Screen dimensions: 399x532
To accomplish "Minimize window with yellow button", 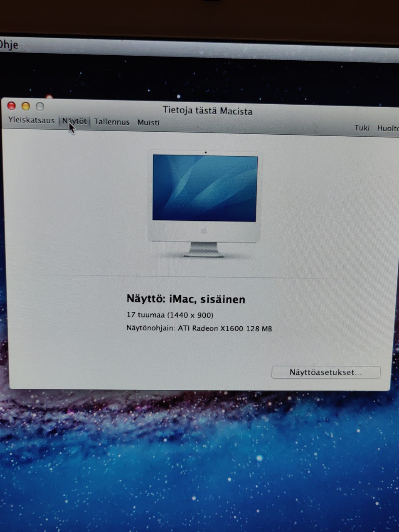I will tap(26, 106).
